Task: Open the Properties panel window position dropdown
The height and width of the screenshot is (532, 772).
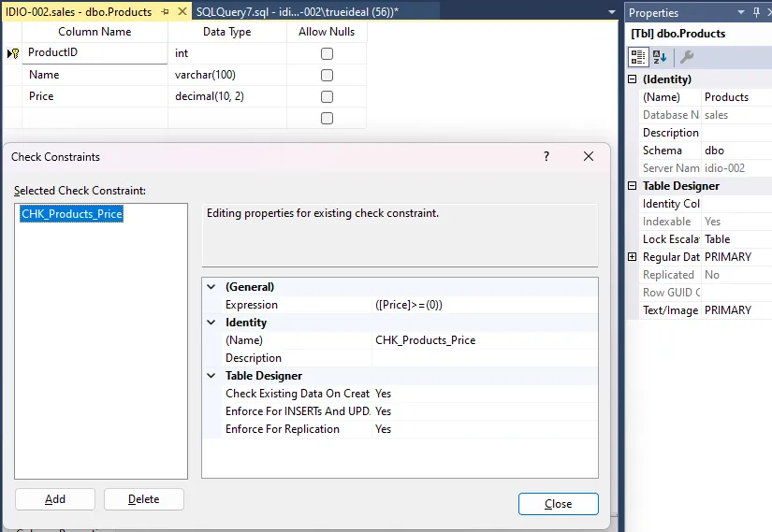Action: coord(741,12)
